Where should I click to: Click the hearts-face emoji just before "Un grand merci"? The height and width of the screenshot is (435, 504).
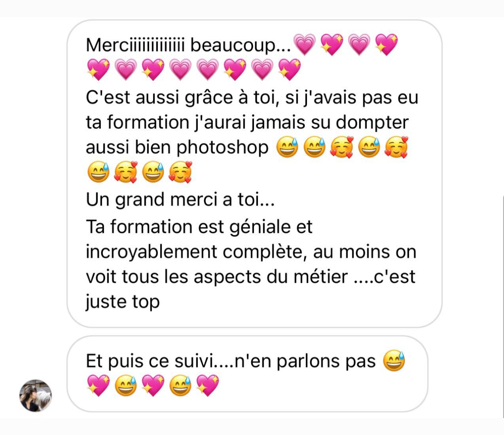(x=180, y=172)
